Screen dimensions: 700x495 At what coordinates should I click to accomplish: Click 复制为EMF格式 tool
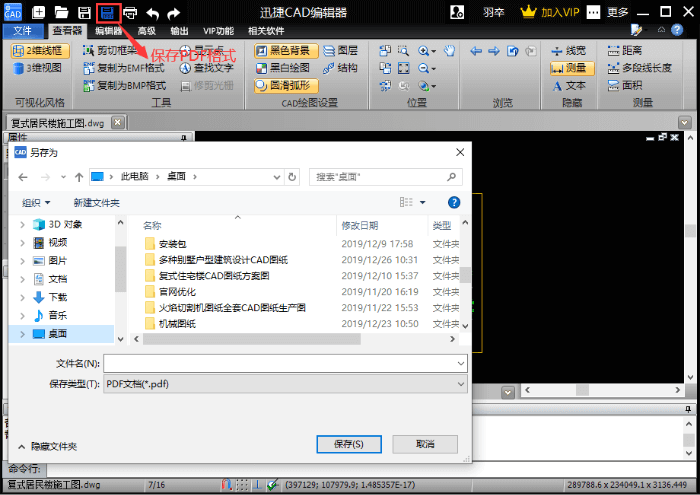(x=125, y=68)
